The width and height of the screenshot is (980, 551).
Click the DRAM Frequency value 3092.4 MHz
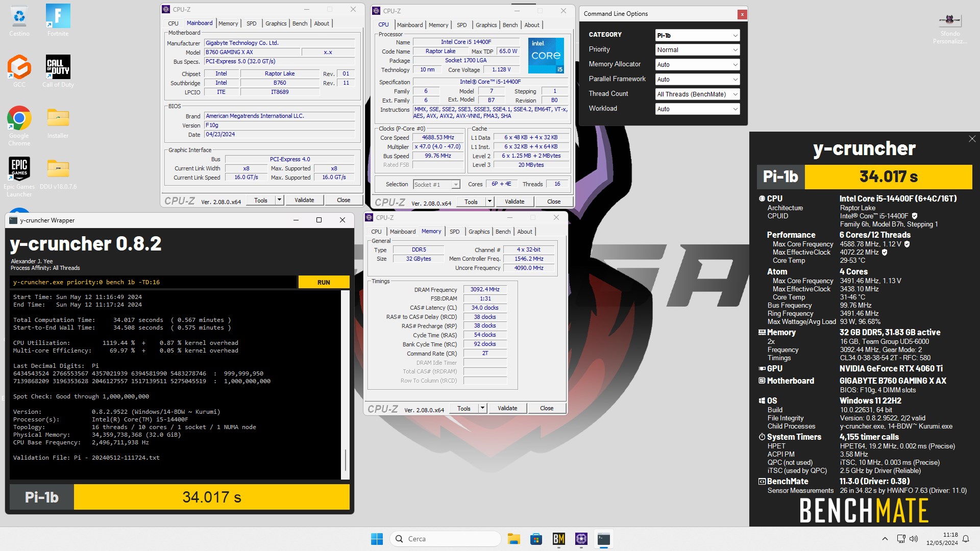click(485, 289)
